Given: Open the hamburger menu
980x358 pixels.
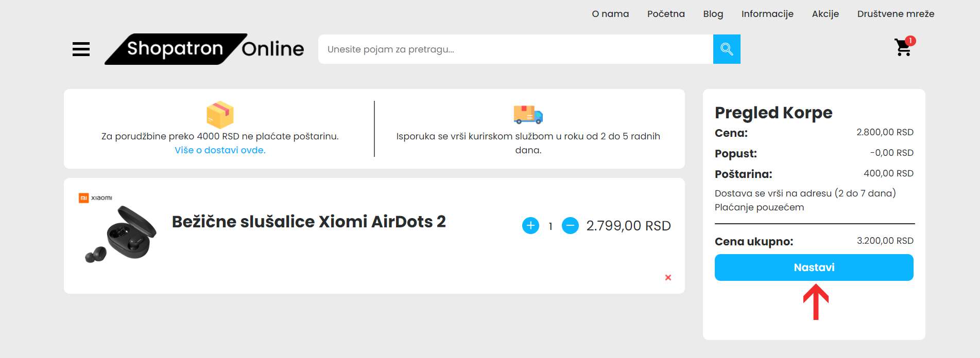Looking at the screenshot, I should [x=81, y=49].
